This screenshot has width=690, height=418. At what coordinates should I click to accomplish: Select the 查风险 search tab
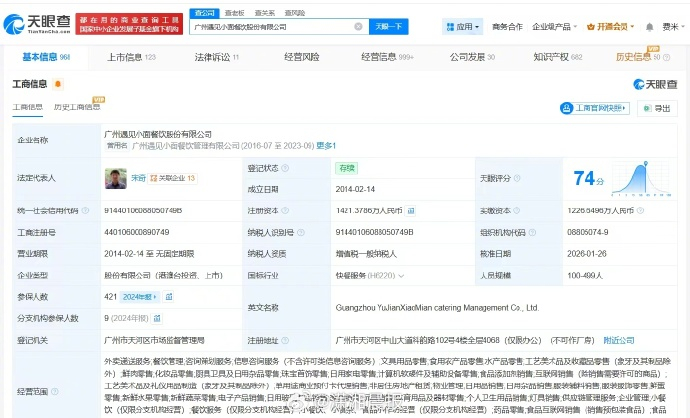click(x=294, y=13)
